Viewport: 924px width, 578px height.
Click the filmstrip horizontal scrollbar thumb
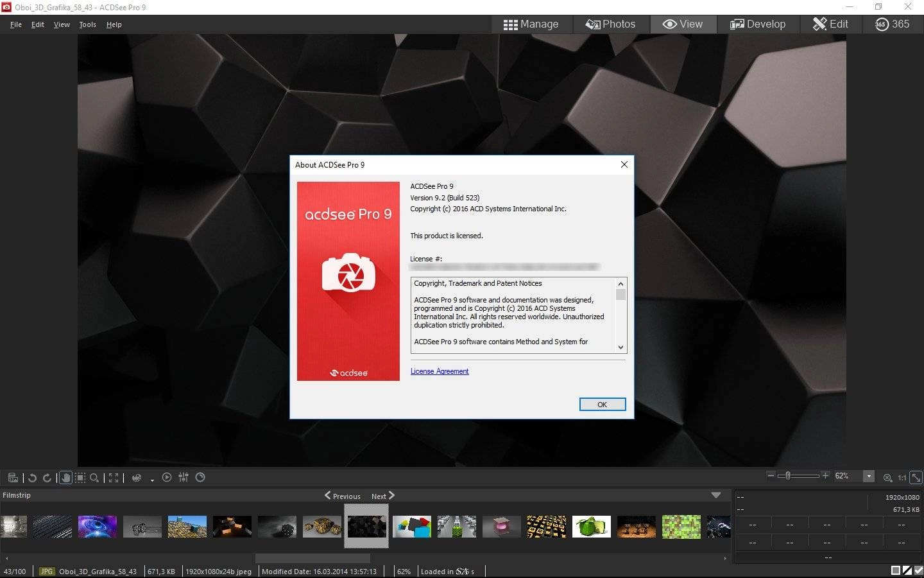tap(312, 558)
